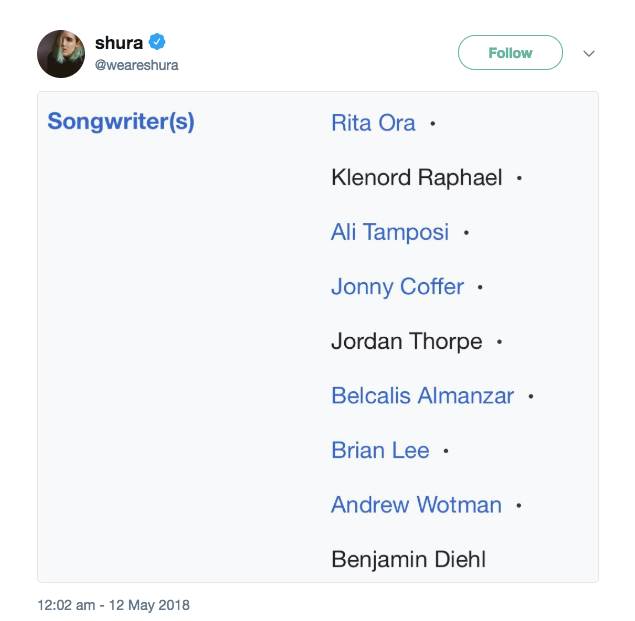Open the Ali Tamposi link

(390, 232)
